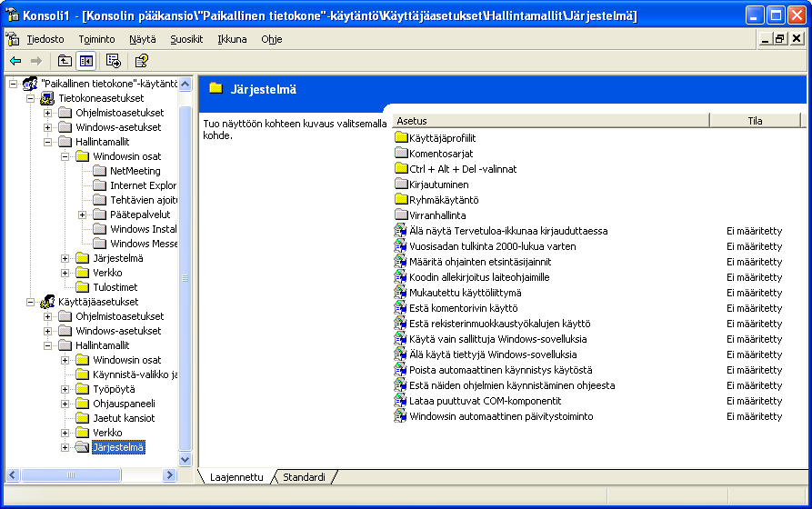Select Internet Explorer tree item

coord(143,185)
